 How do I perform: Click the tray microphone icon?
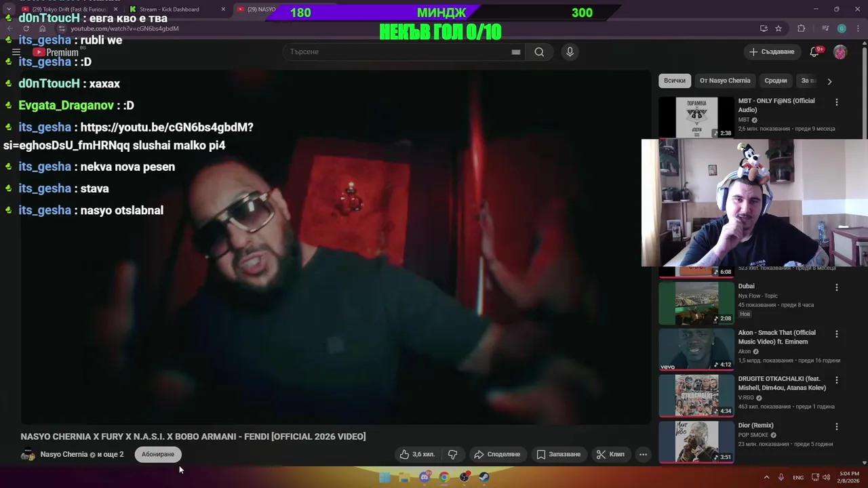[781, 477]
